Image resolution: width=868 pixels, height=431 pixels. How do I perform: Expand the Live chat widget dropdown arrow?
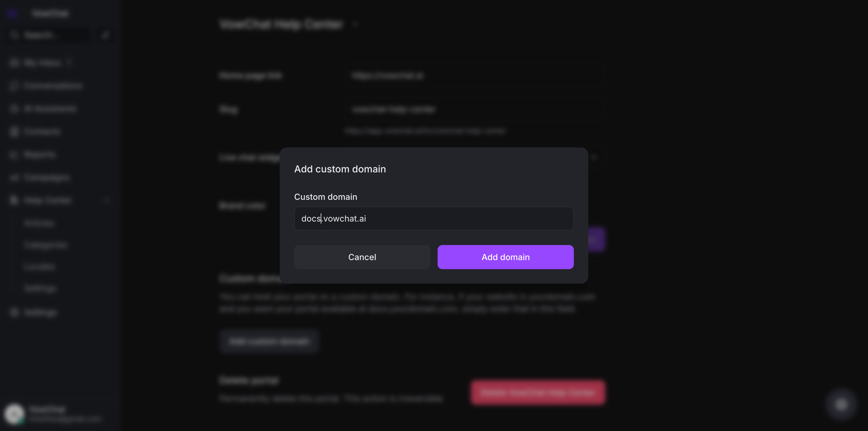pos(594,157)
